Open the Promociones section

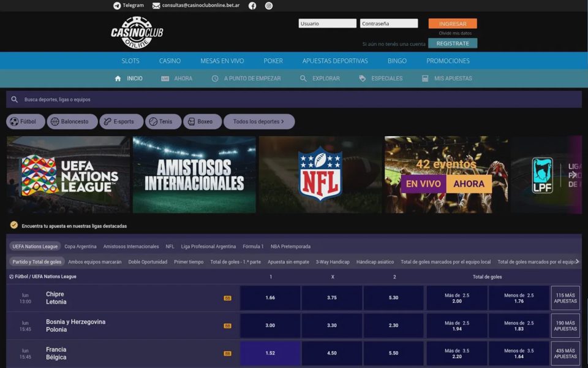[448, 61]
